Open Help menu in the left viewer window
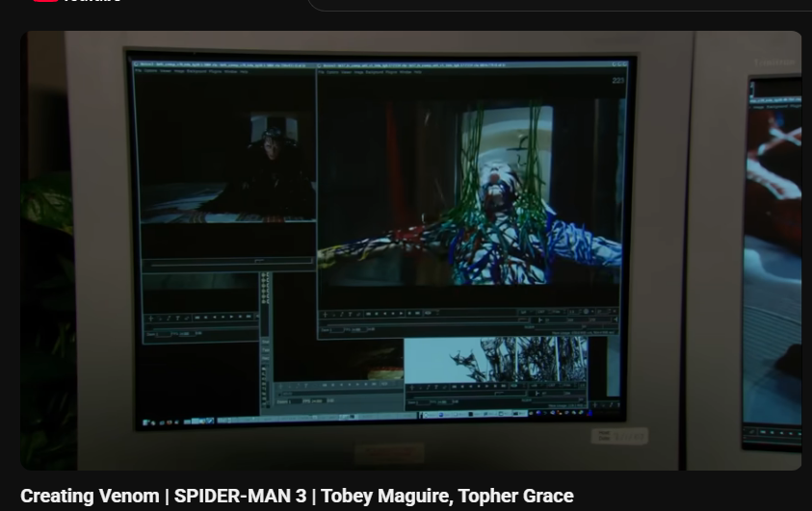The width and height of the screenshot is (812, 511). (x=244, y=71)
